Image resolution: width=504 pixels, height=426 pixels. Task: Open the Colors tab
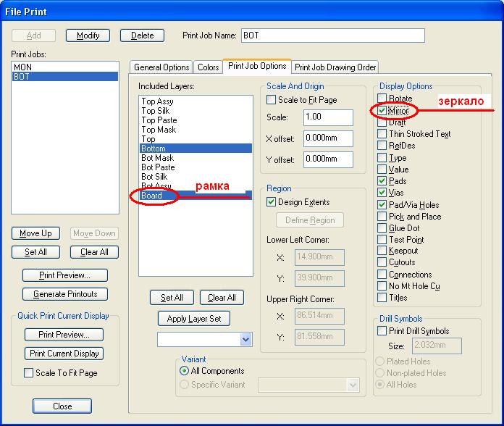click(x=208, y=67)
